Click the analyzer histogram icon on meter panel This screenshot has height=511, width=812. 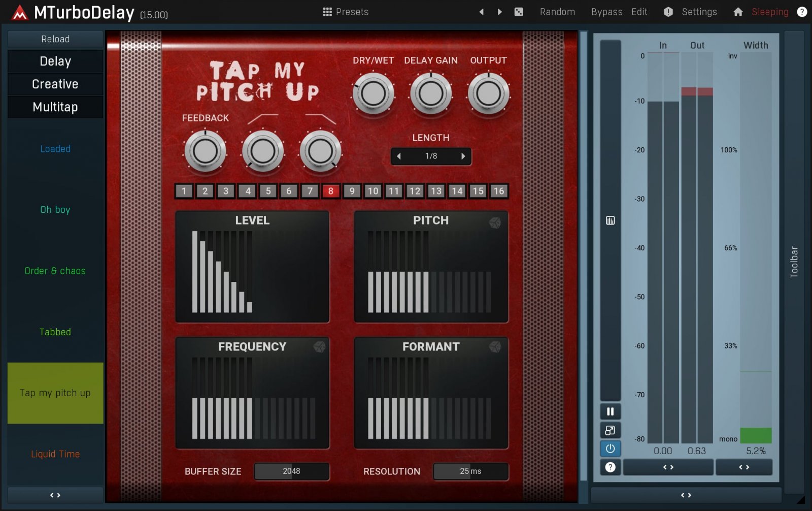pos(610,220)
